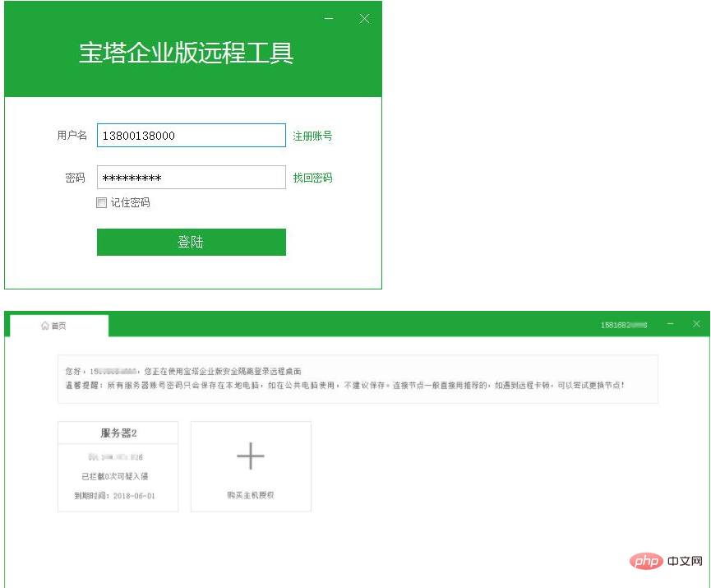Click the 密码 password field

[x=192, y=177]
